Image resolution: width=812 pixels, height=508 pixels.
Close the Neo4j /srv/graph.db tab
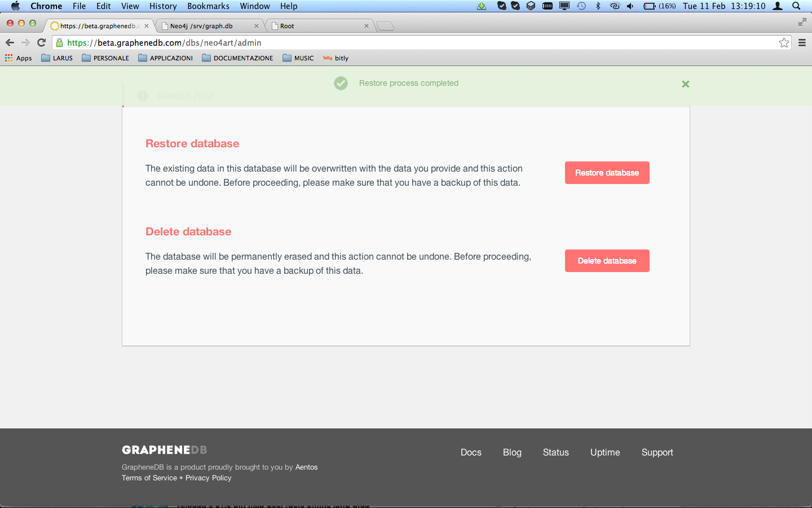pos(257,26)
